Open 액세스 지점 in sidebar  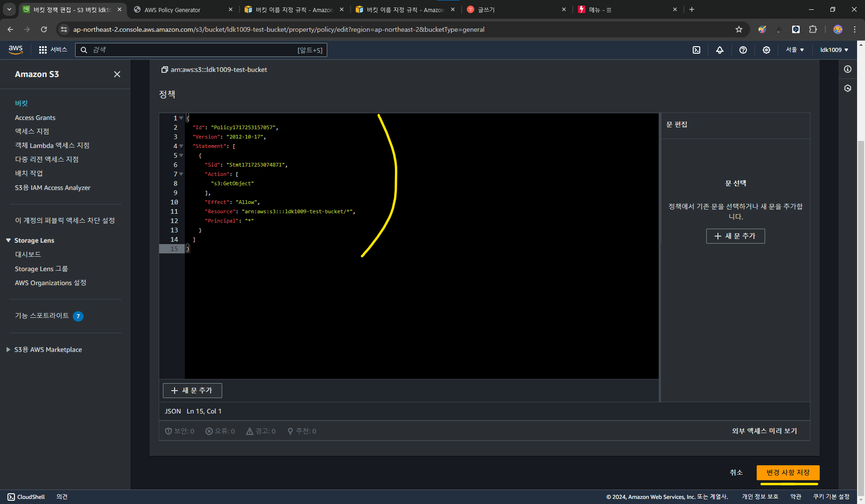[32, 132]
